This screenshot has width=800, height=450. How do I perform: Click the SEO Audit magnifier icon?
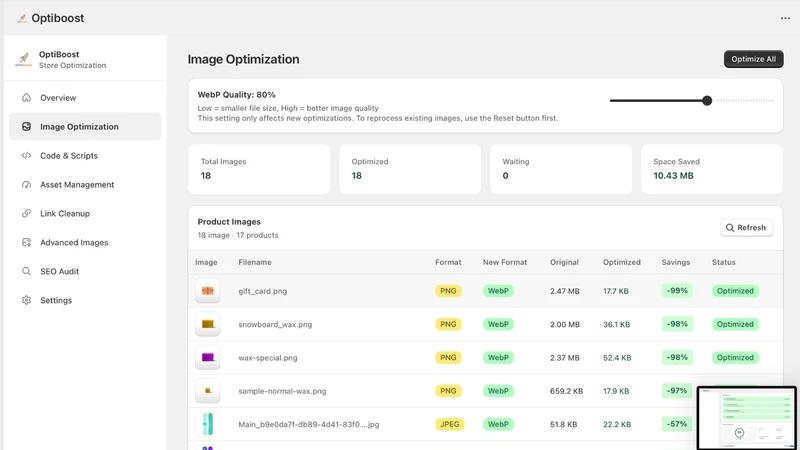pyautogui.click(x=27, y=271)
